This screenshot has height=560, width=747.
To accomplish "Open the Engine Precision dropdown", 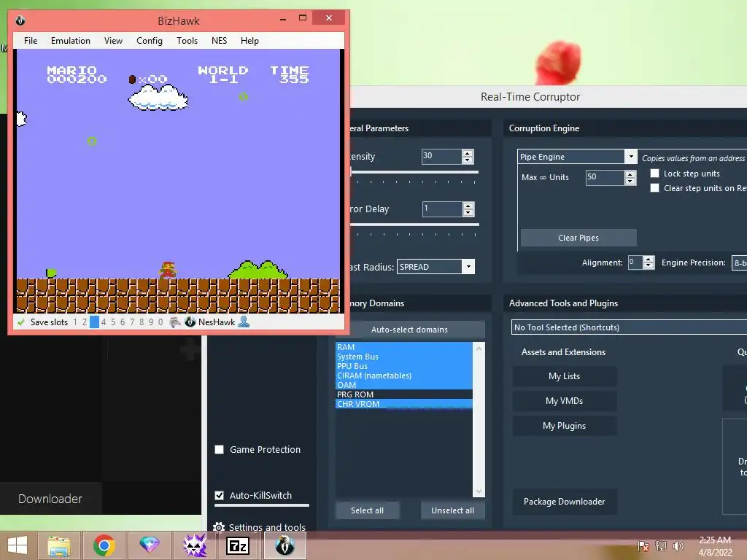I will click(740, 262).
